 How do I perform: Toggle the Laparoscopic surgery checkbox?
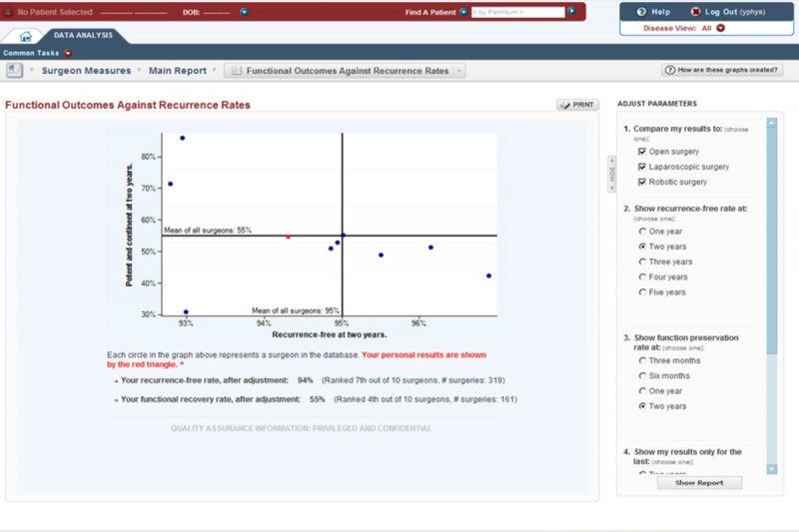[642, 167]
